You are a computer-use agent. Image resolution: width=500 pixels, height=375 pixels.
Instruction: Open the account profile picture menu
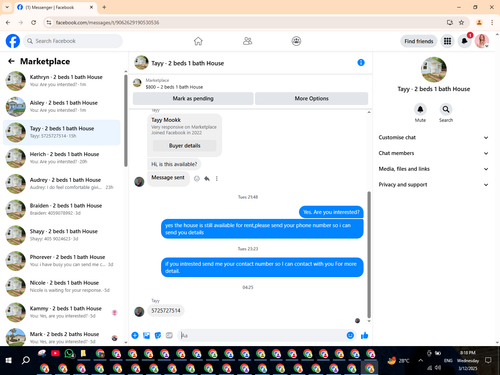[x=482, y=41]
